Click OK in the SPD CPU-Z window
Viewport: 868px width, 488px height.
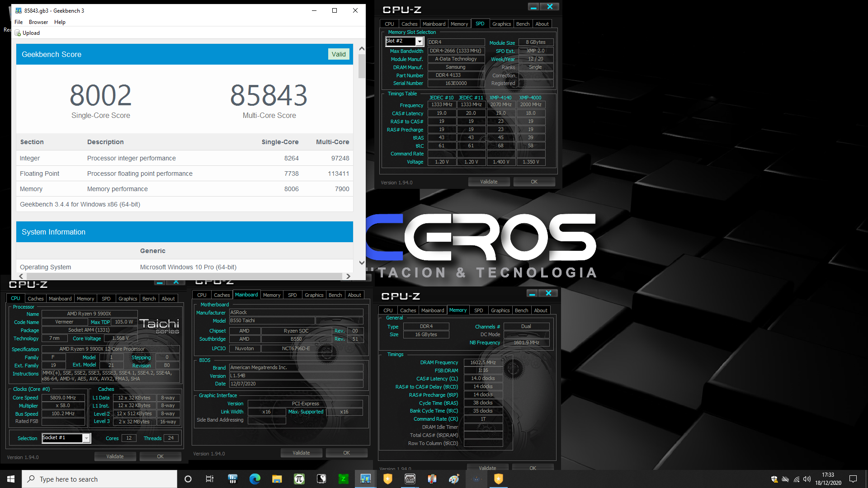(534, 182)
